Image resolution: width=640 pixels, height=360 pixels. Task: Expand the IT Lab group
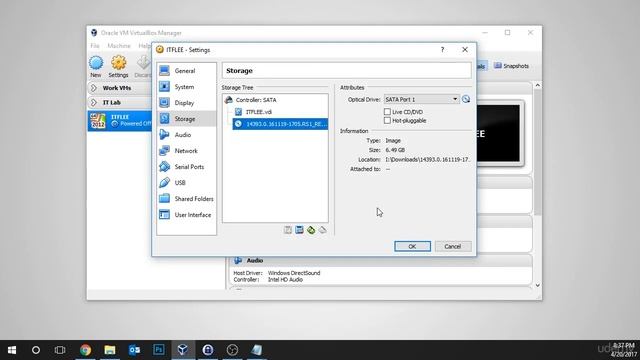click(x=93, y=102)
